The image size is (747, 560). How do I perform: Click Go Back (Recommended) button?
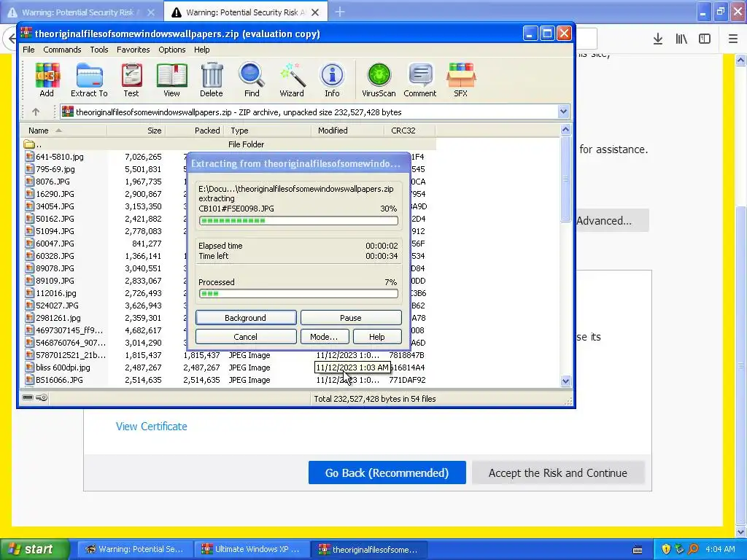click(x=387, y=472)
